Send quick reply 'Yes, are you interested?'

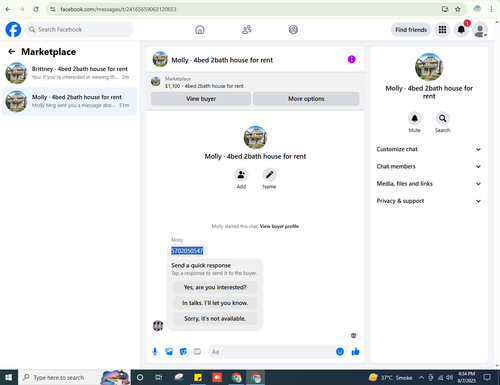pos(215,287)
